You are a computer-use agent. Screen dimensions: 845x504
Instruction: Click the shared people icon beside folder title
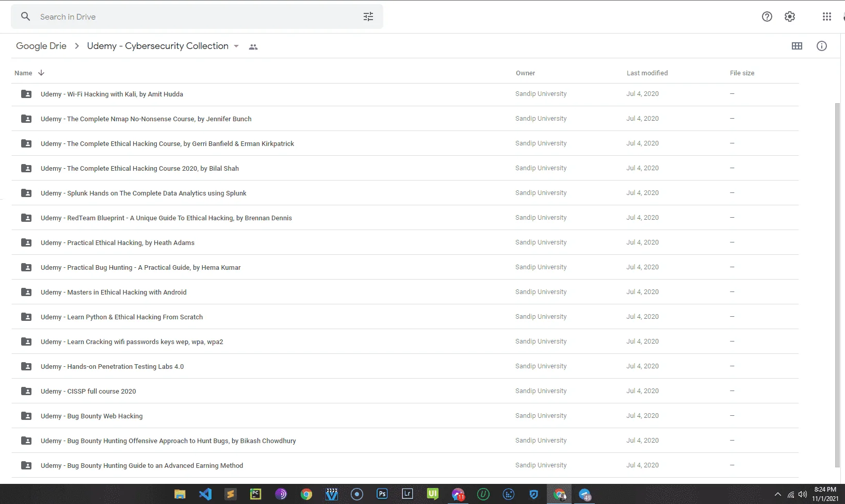pyautogui.click(x=253, y=46)
